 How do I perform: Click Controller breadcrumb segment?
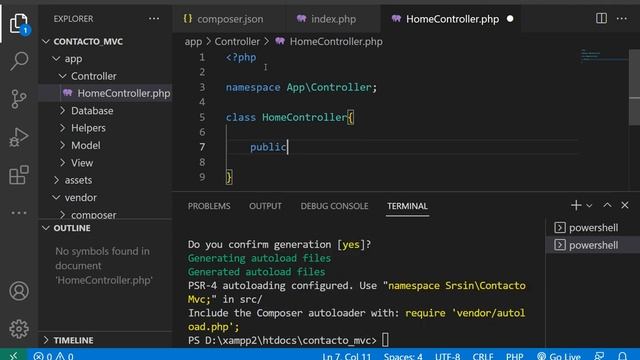pyautogui.click(x=237, y=42)
